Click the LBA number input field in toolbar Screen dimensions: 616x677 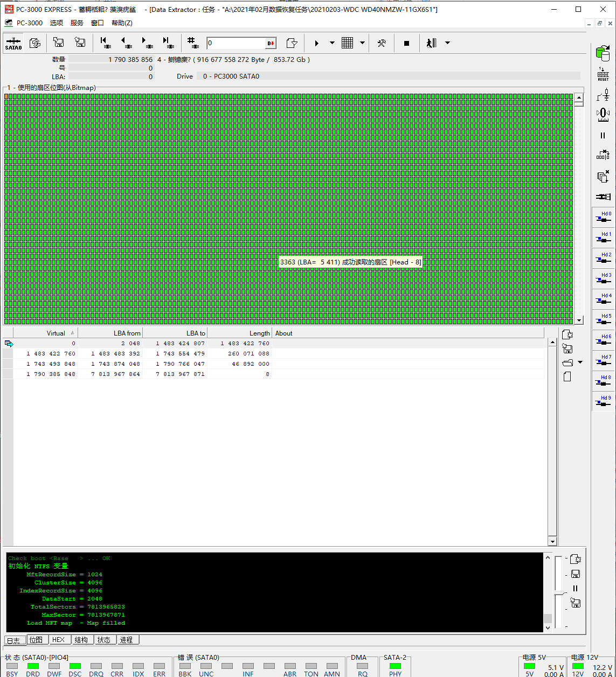[236, 43]
